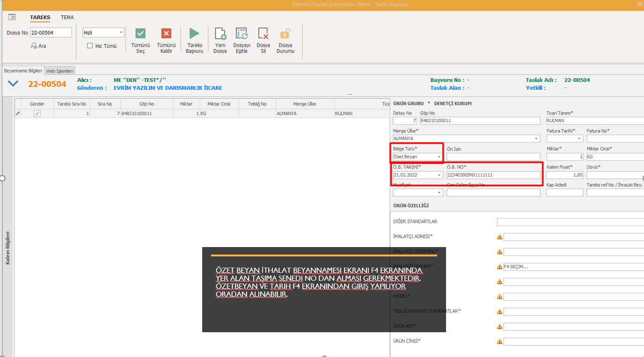Viewport: 644px width, 357px height.
Task: Click the Dosyayı Eşitle sync icon
Action: click(241, 34)
